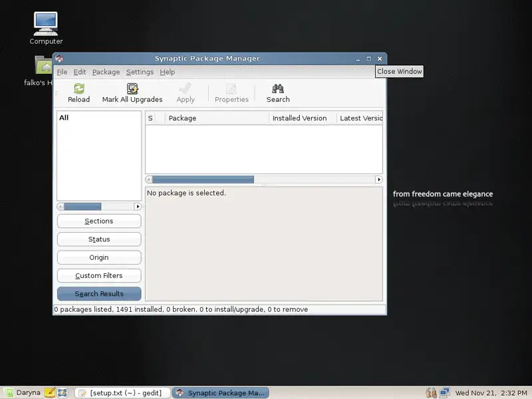Click the note-taking pencil panel icon
532x399 pixels.
point(50,392)
